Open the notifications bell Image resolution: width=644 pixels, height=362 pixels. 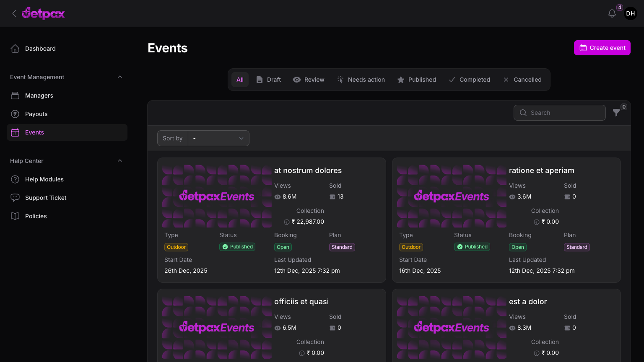click(x=612, y=13)
